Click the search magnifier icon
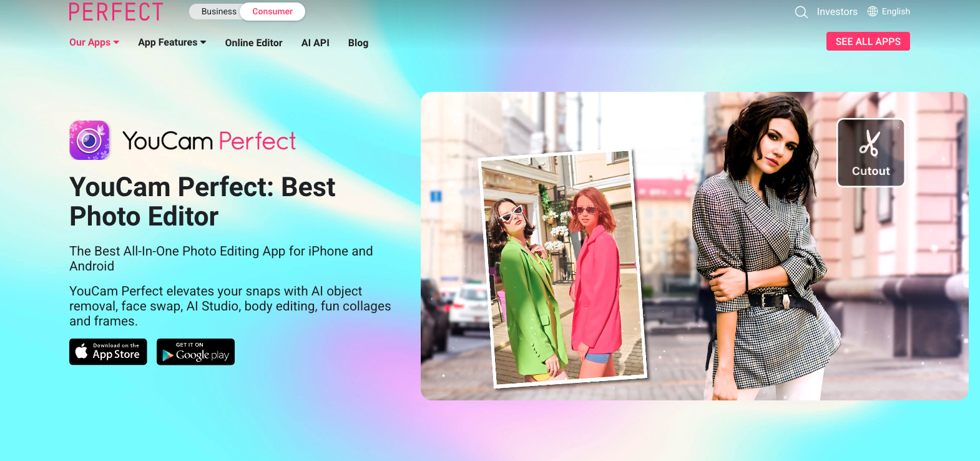The width and height of the screenshot is (980, 461). 801,12
